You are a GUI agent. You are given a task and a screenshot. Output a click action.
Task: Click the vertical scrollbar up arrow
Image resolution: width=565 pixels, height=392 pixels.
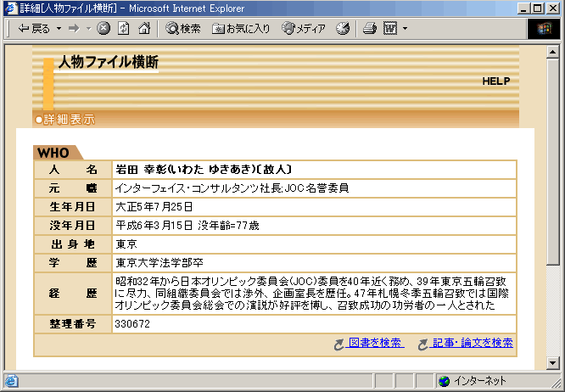pos(552,53)
